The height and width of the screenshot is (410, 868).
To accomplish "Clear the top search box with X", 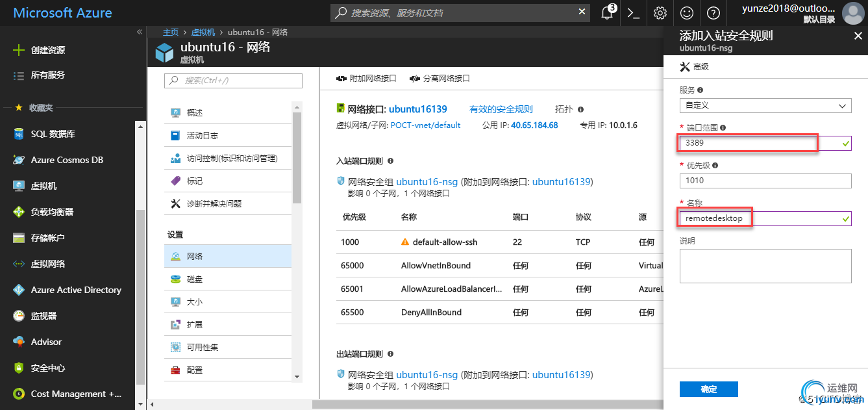I will tap(582, 12).
